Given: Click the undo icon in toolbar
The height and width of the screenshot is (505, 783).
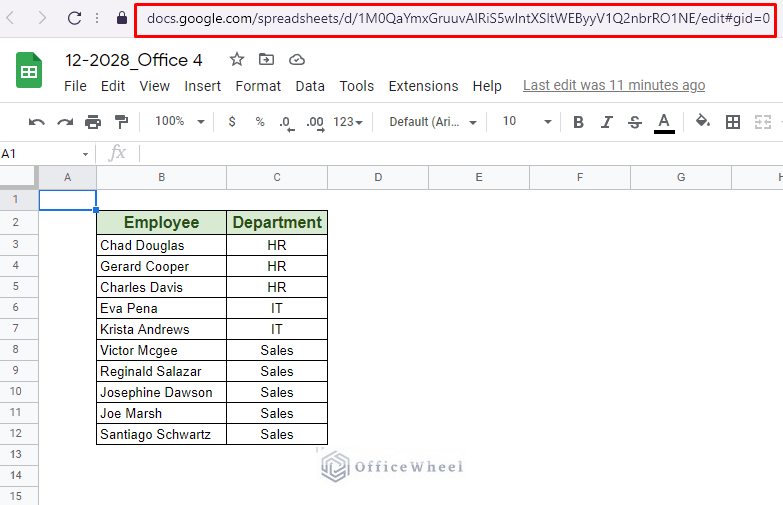Looking at the screenshot, I should point(37,122).
